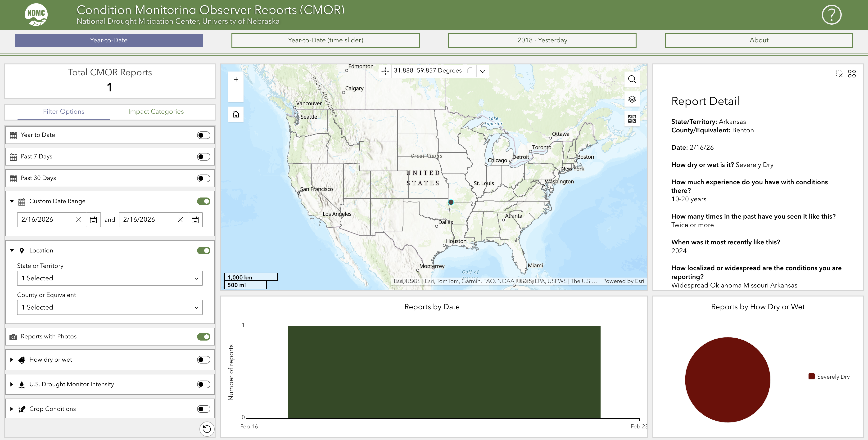
Task: Open the basemap gallery icon
Action: coord(632,119)
